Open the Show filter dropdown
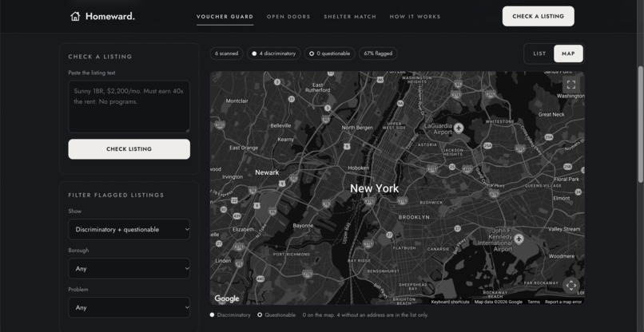644x332 pixels. pyautogui.click(x=129, y=229)
